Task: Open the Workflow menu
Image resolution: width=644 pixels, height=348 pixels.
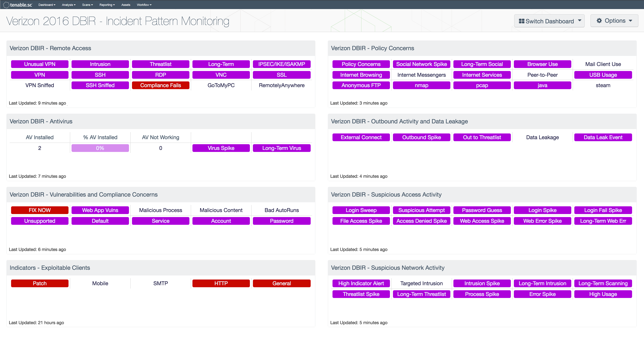Action: [144, 5]
